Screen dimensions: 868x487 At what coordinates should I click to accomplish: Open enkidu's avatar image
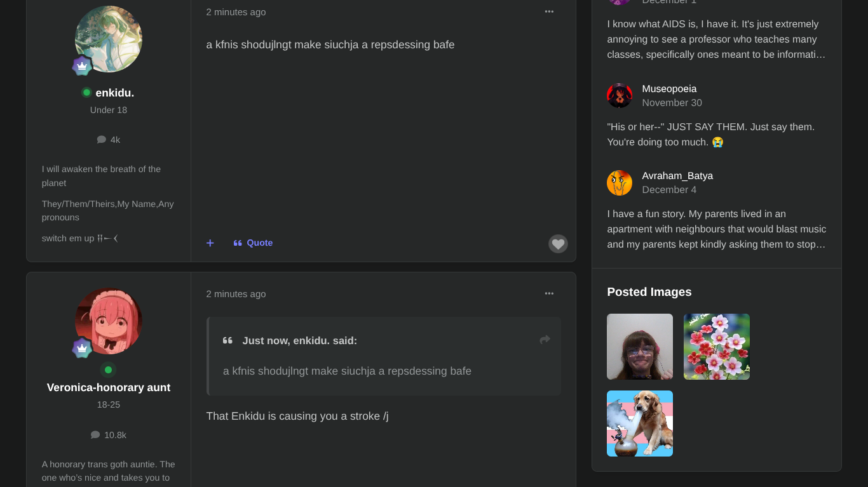tap(109, 39)
